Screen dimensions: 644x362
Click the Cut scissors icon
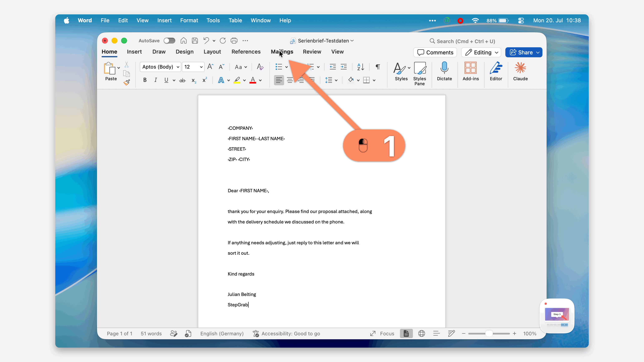127,65
